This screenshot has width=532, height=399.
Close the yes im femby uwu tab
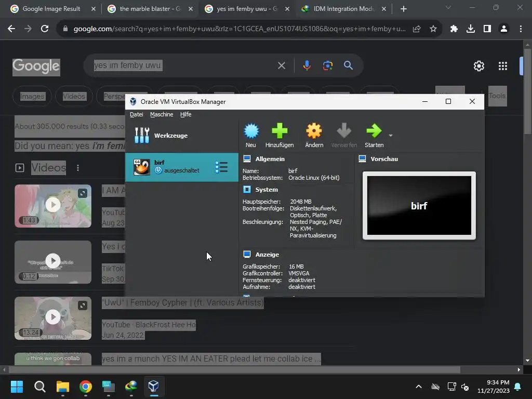[287, 9]
